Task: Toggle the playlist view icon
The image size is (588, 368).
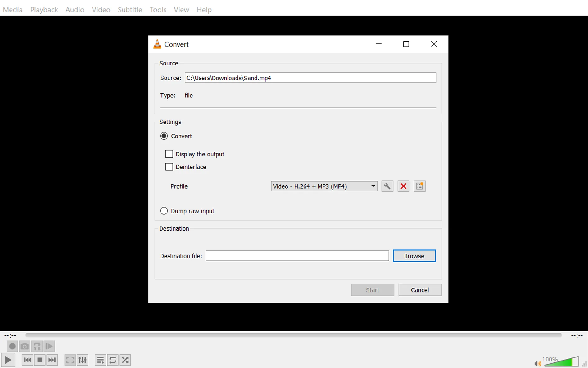Action: 100,360
